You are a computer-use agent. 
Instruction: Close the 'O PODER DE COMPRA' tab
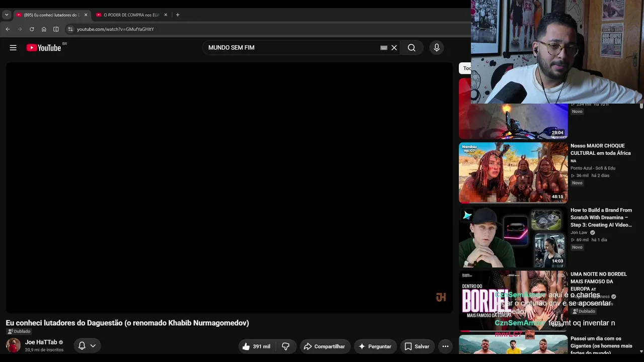166,15
